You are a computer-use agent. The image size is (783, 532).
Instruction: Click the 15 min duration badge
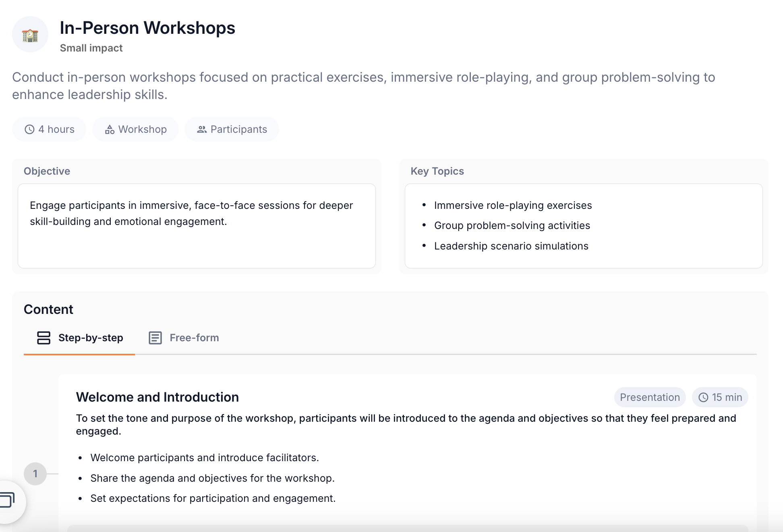[x=726, y=398]
